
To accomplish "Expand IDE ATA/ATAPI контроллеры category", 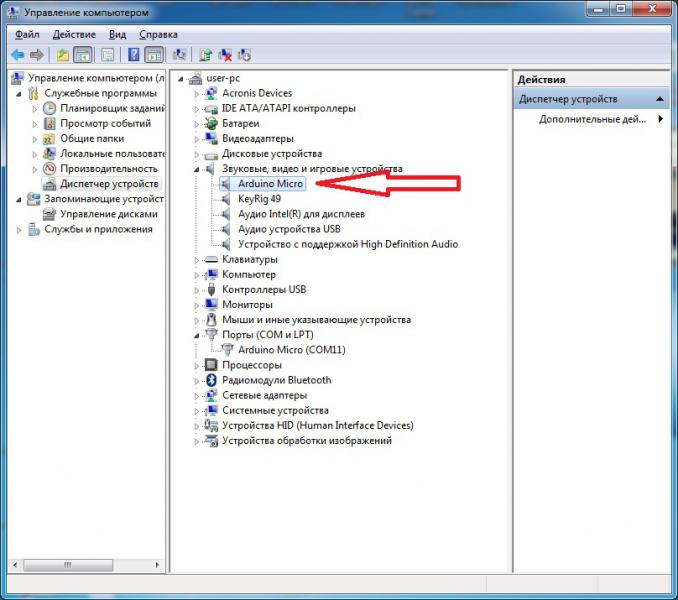I will point(197,109).
